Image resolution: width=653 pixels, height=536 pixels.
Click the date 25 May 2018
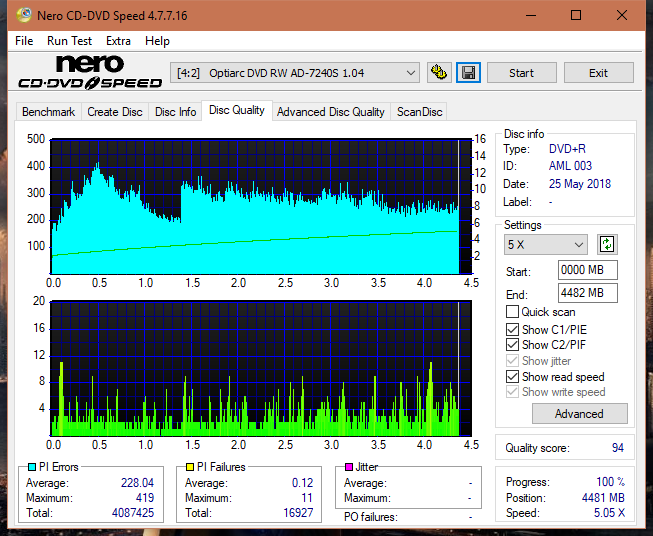[580, 184]
